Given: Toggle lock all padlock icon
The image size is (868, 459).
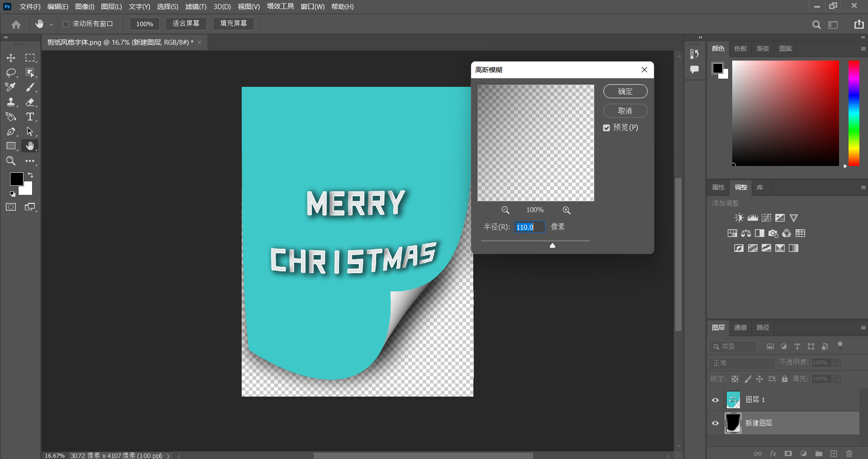Looking at the screenshot, I should [785, 379].
